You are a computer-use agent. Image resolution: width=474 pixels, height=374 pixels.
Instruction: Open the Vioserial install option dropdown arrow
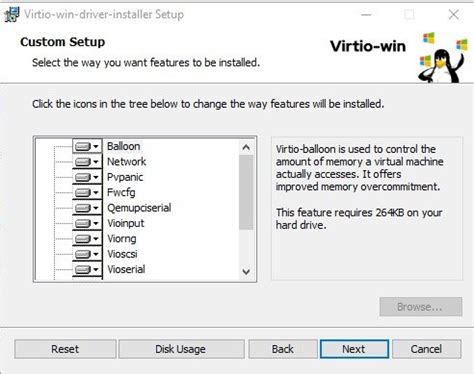[96, 269]
